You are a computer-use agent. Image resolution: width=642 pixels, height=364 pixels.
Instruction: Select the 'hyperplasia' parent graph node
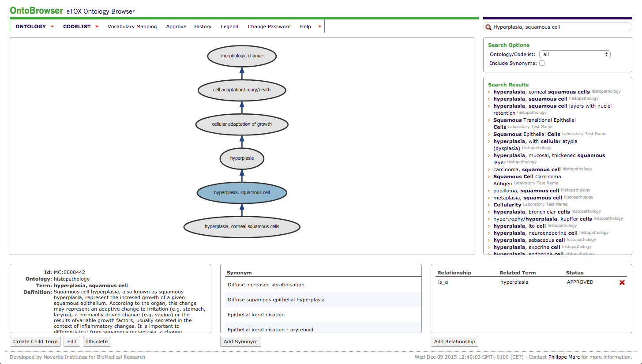242,158
